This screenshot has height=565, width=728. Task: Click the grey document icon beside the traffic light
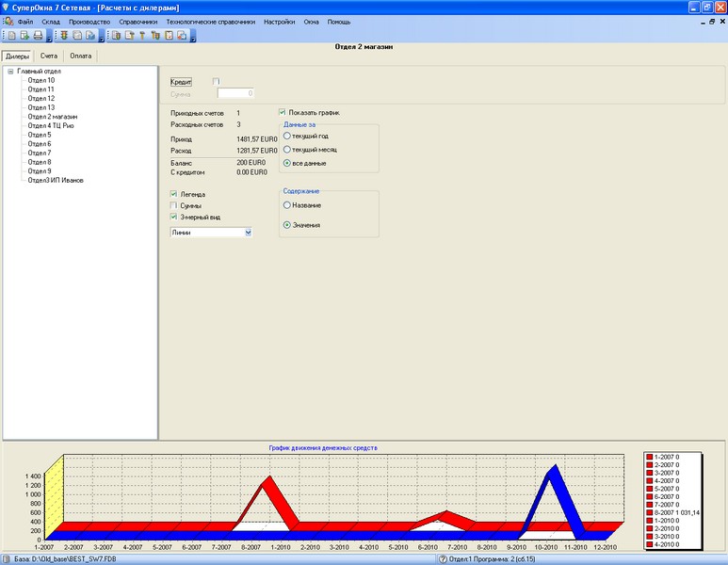pyautogui.click(x=77, y=35)
